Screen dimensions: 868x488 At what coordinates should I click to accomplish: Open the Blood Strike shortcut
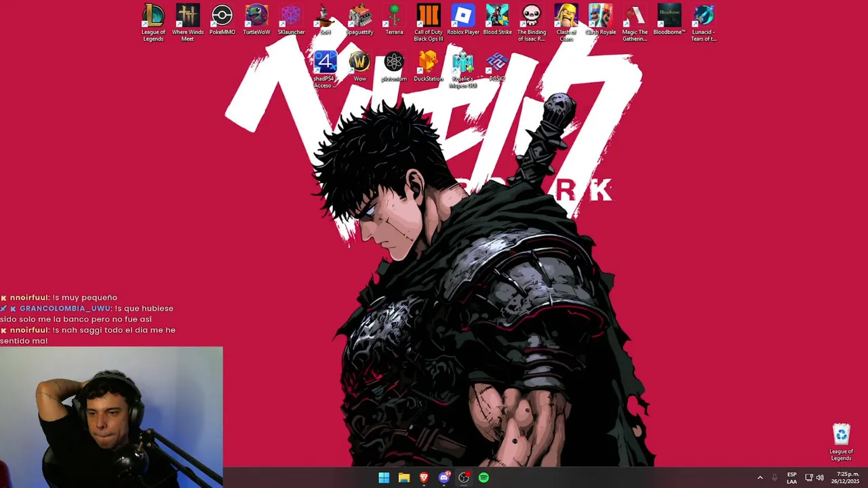coord(497,20)
